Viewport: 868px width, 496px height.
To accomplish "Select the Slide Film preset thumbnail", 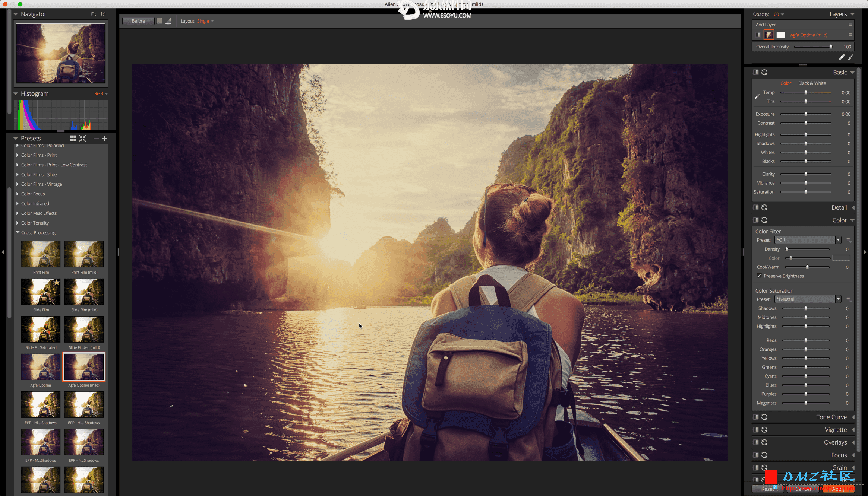I will (x=41, y=292).
